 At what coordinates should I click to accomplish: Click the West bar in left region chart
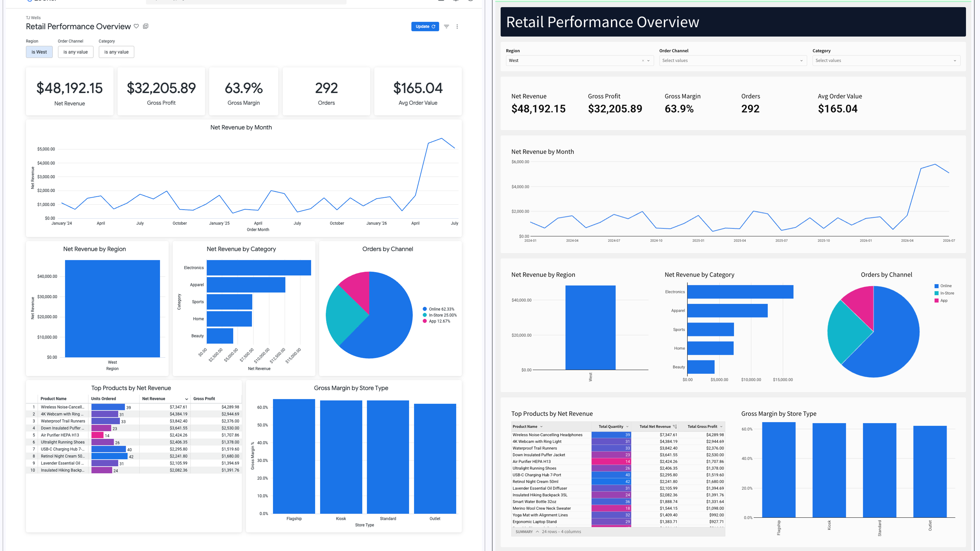click(x=112, y=308)
